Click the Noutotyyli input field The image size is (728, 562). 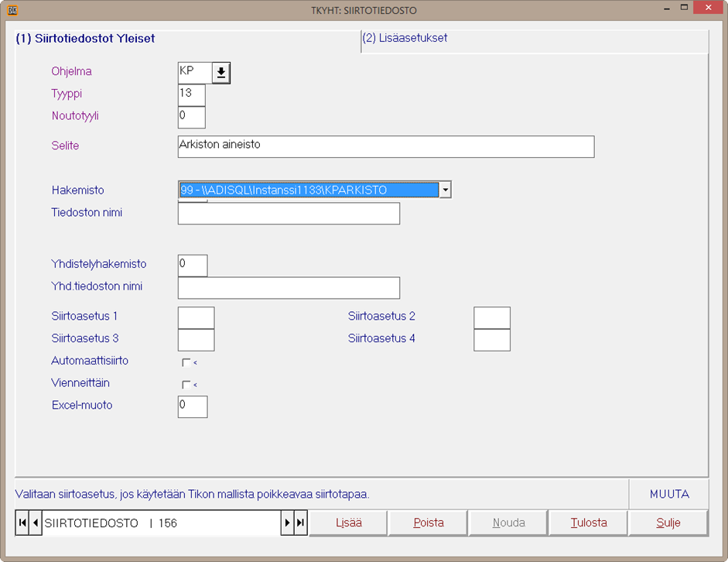click(191, 118)
